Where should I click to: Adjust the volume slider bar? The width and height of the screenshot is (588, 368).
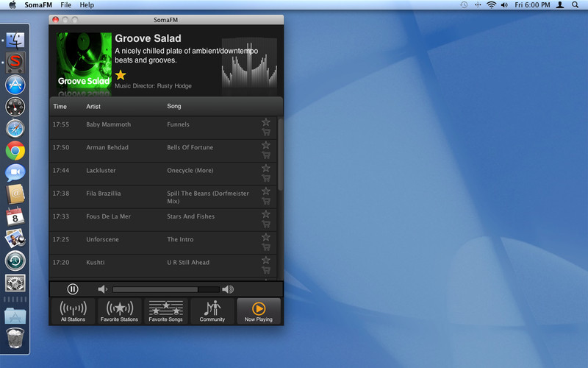click(166, 289)
